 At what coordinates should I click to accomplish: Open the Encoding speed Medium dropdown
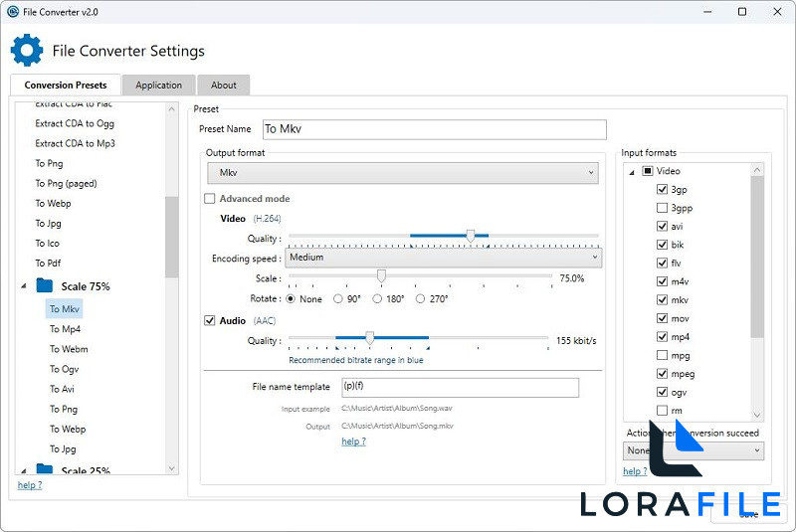coord(443,258)
